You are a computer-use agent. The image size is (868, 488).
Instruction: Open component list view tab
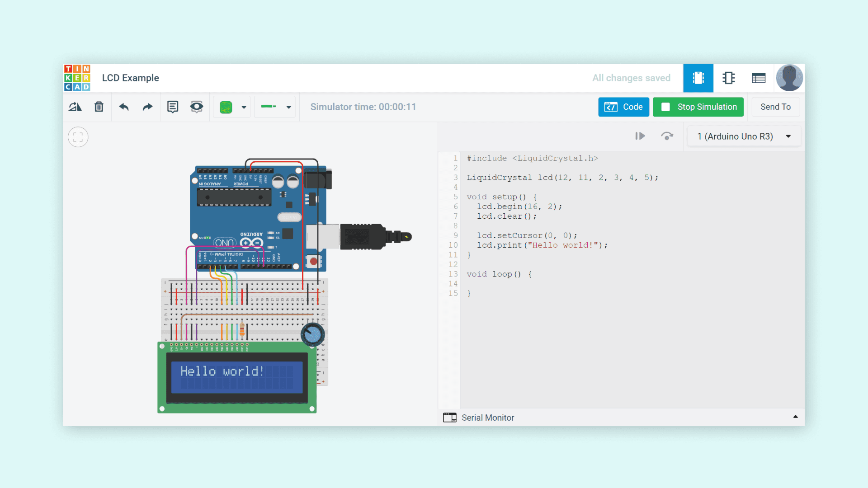[x=759, y=78]
